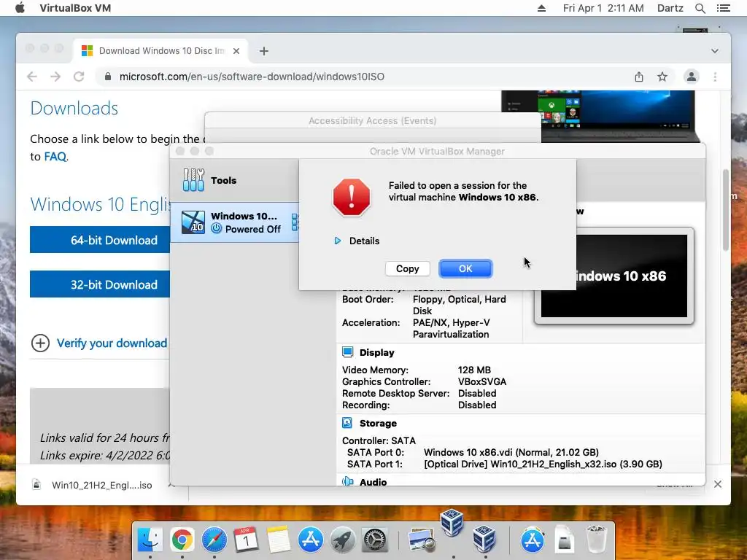The height and width of the screenshot is (560, 747).
Task: Open Calendar from the dock
Action: tap(247, 540)
